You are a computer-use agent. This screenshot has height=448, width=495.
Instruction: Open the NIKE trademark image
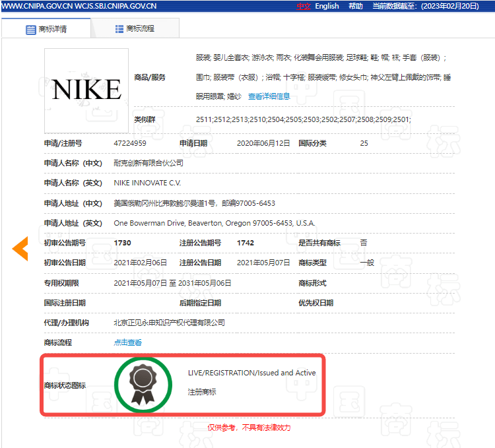point(86,90)
